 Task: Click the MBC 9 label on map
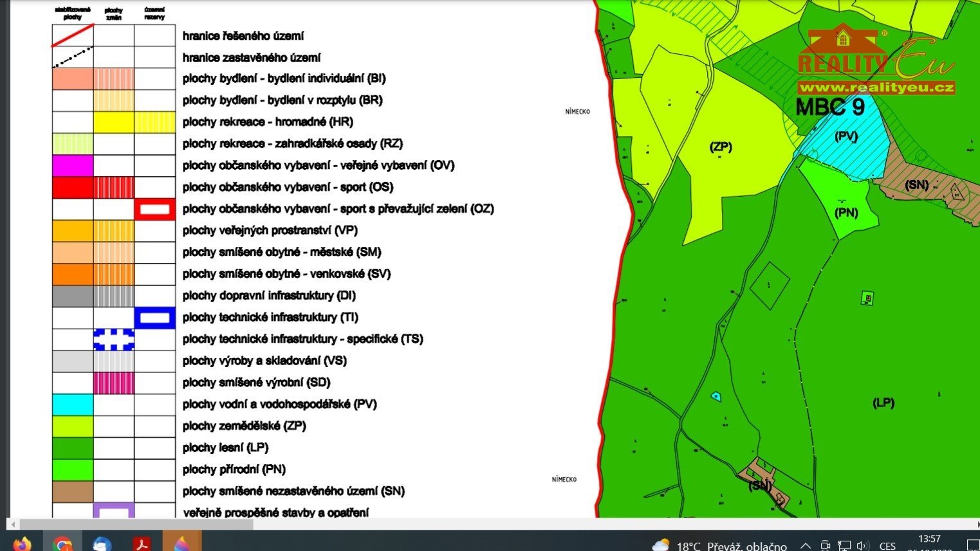[x=830, y=107]
